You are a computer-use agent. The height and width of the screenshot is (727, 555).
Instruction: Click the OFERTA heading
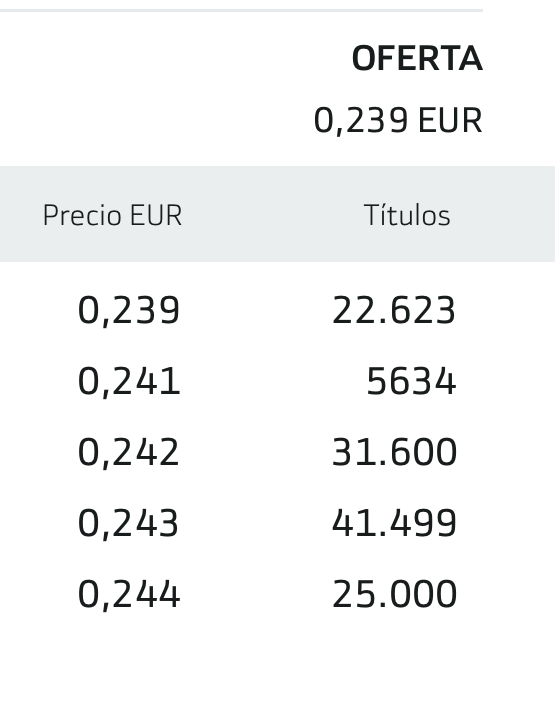[417, 58]
